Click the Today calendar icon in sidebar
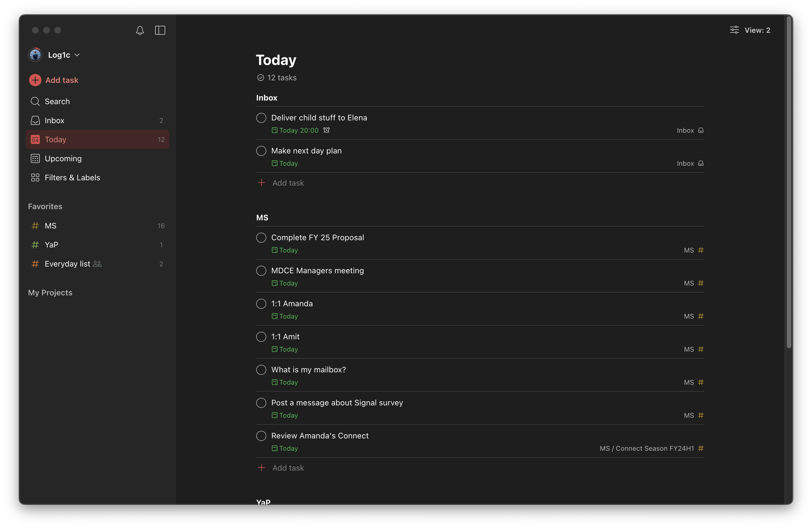Viewport: 812px width, 528px height. (x=35, y=139)
